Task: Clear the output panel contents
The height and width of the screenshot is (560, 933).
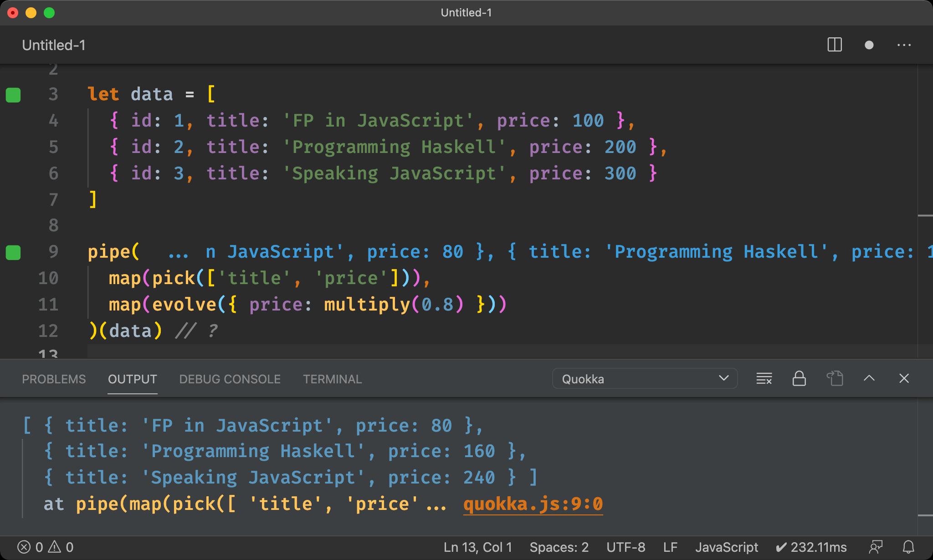Action: [x=764, y=378]
